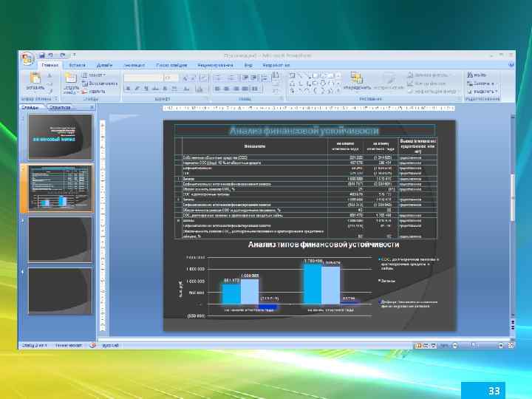The image size is (532, 399).
Task: Click the Increase Indent icon
Action: point(253,78)
